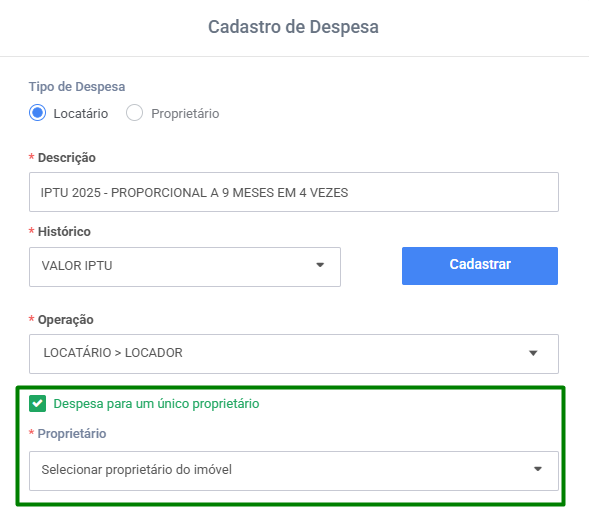Click the blue Cadastrar button
The height and width of the screenshot is (516, 589).
click(x=480, y=266)
